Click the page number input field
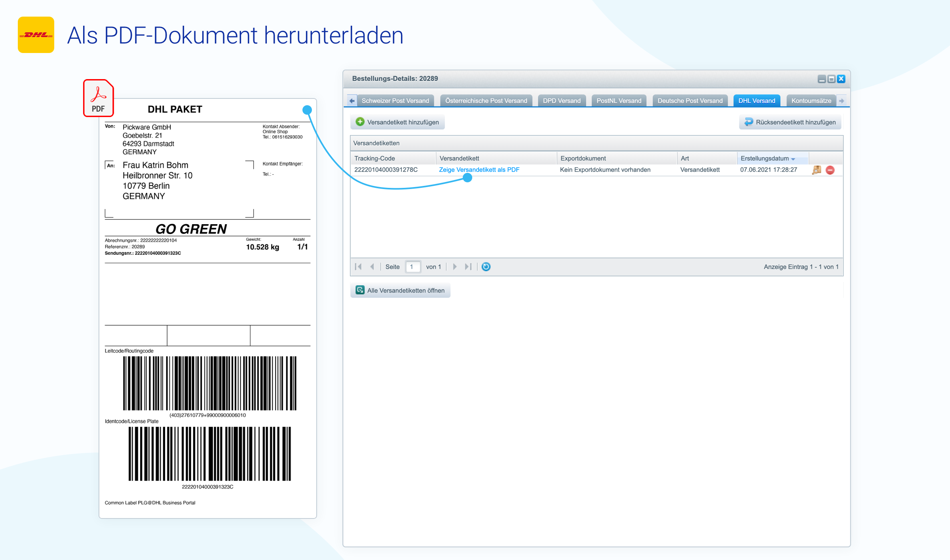 point(413,267)
